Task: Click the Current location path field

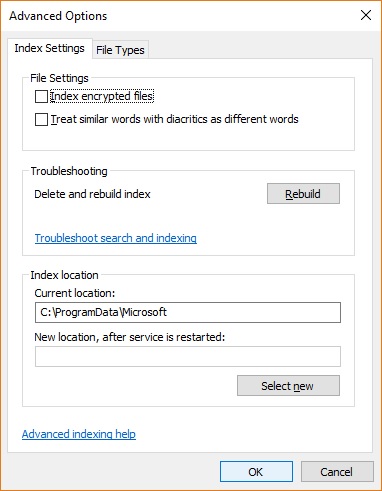Action: (188, 312)
